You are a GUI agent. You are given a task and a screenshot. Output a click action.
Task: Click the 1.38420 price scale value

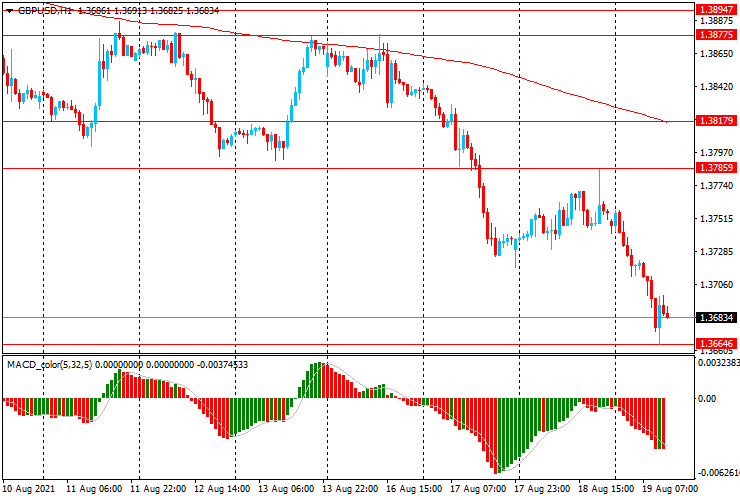[717, 87]
